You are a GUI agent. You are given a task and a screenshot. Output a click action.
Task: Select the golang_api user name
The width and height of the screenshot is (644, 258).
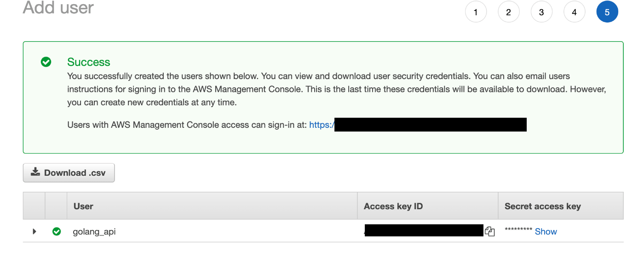tap(94, 232)
